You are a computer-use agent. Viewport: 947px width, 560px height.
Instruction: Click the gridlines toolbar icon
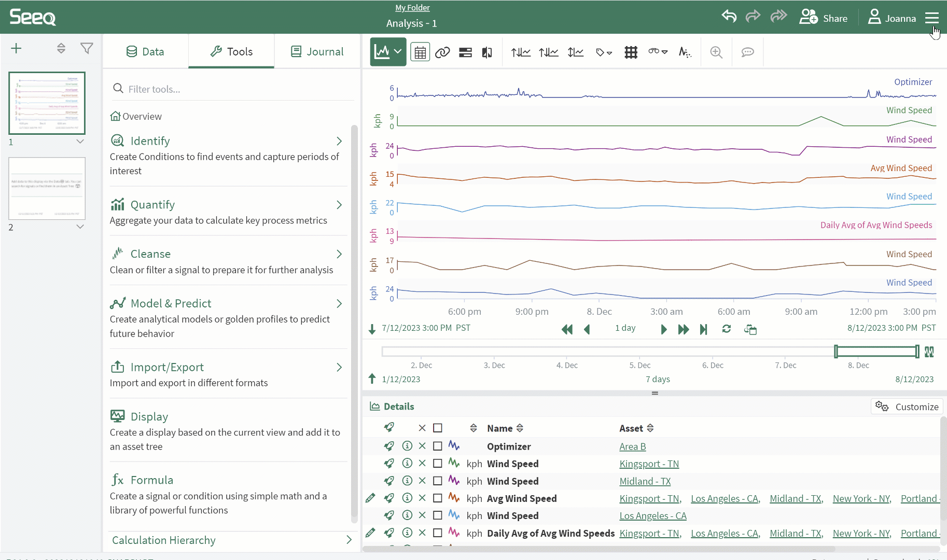(631, 52)
